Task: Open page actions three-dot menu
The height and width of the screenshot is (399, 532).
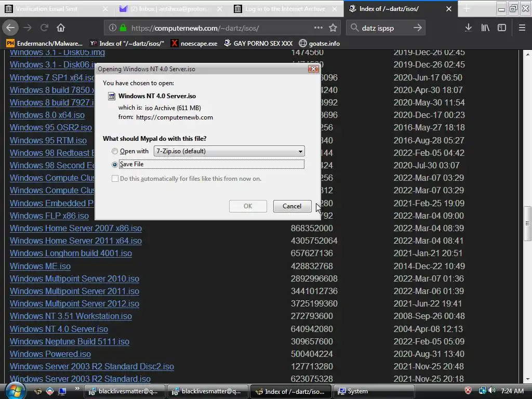Action: (318, 28)
